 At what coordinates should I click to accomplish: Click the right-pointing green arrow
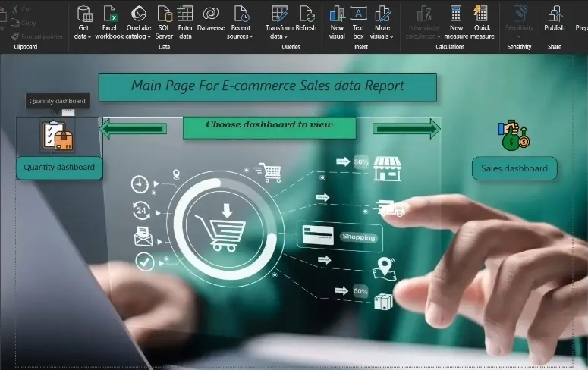pos(407,129)
